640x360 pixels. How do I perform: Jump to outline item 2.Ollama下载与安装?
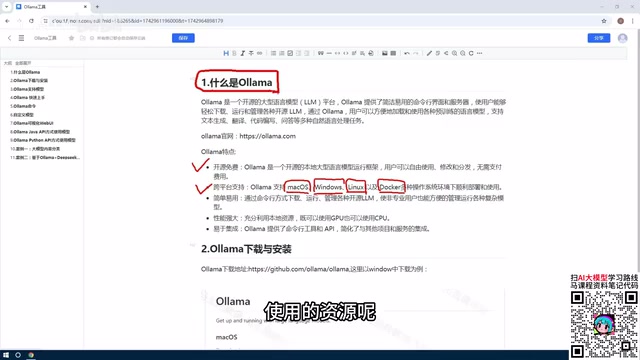(29, 80)
